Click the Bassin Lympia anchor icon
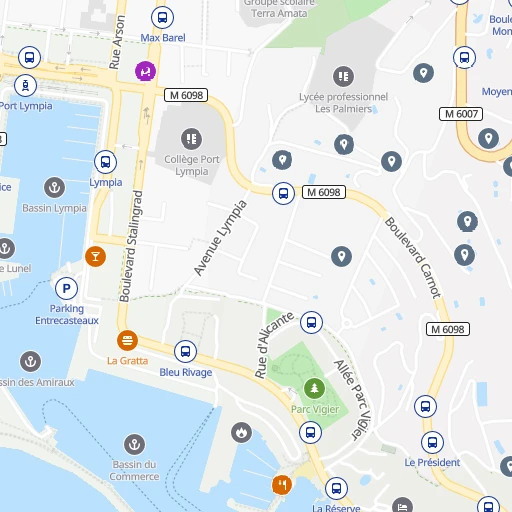Viewport: 512px width, 512px height. (54, 187)
